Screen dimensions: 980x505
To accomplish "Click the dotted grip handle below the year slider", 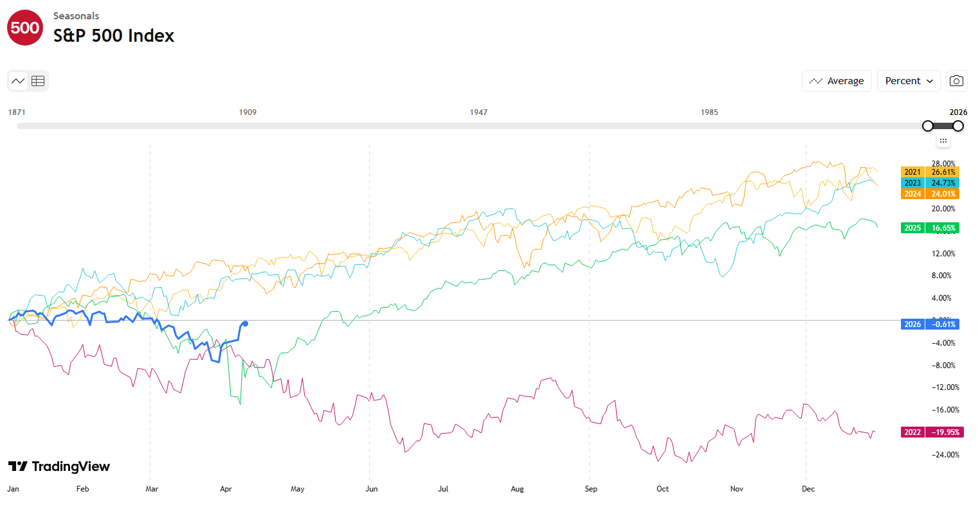I will pyautogui.click(x=943, y=141).
